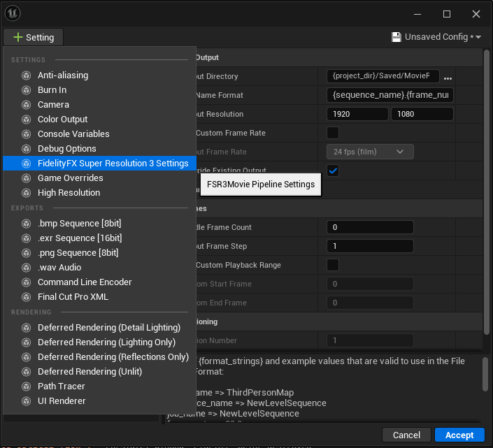Select FidelityFX Super Resolution 3 Settings
This screenshot has width=493, height=448.
click(113, 164)
